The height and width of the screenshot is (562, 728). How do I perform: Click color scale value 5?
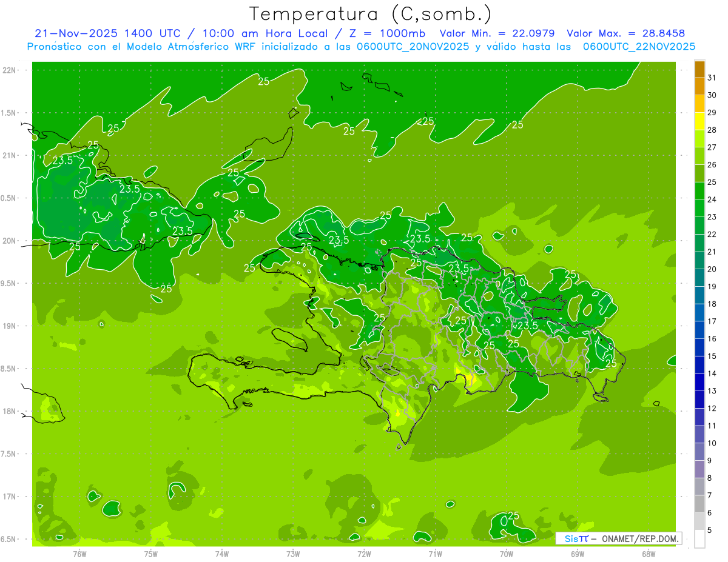point(710,530)
